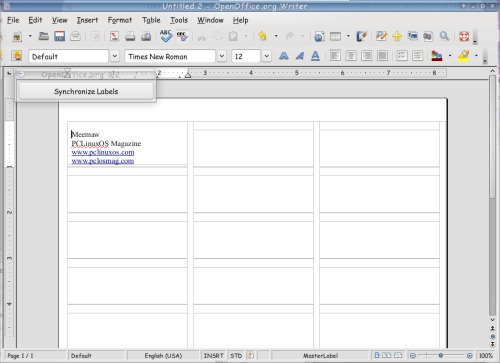The height and width of the screenshot is (363, 500).
Task: Show Draw Functions icon
Action: pyautogui.click(x=361, y=36)
